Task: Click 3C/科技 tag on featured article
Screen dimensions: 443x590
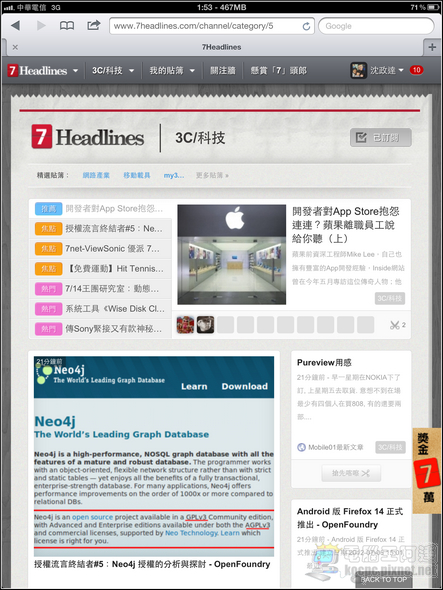Action: pyautogui.click(x=390, y=298)
